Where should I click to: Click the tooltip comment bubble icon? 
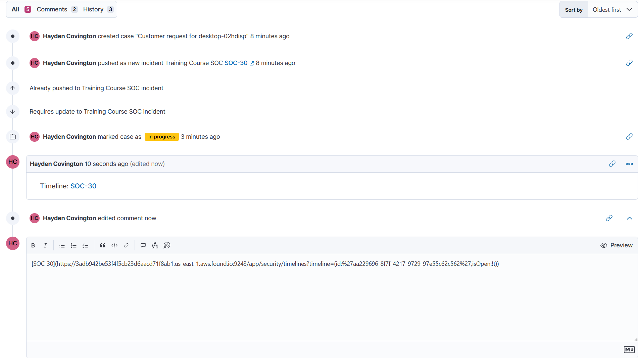(143, 245)
